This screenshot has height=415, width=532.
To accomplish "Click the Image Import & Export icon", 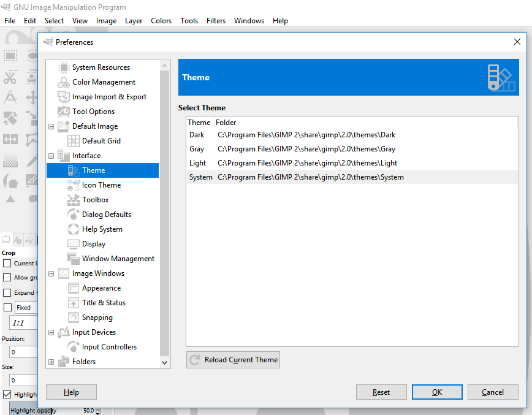I will pyautogui.click(x=64, y=97).
